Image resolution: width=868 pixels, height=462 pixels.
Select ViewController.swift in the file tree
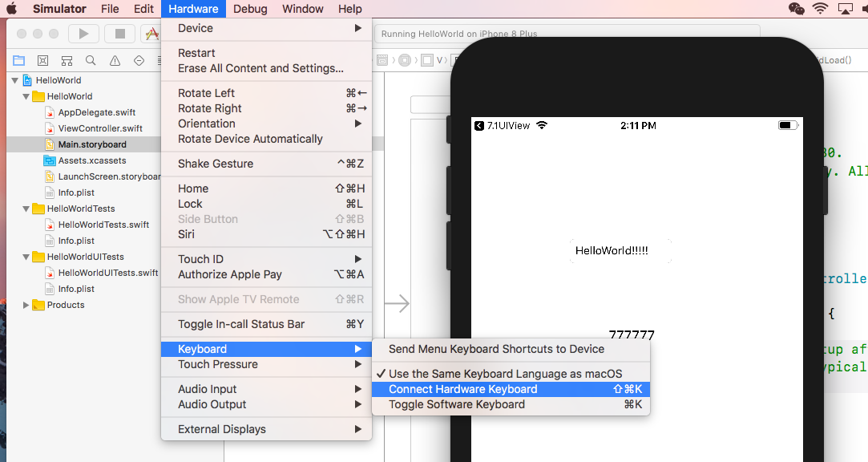click(100, 128)
